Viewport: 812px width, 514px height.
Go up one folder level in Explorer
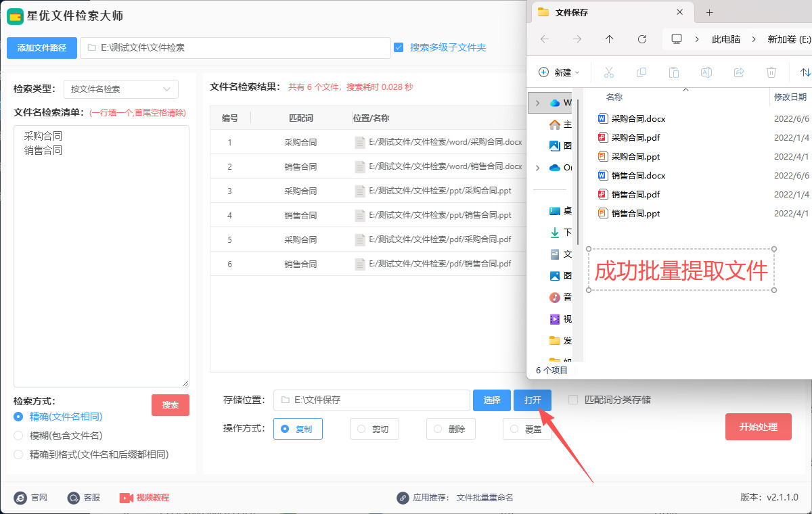609,39
